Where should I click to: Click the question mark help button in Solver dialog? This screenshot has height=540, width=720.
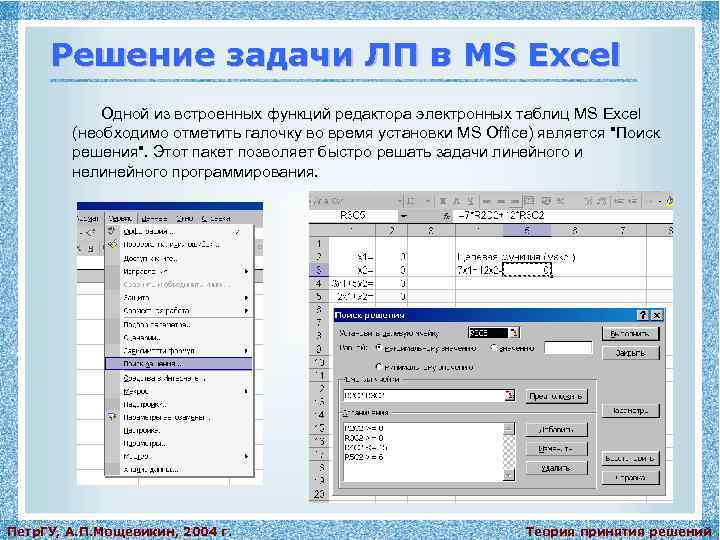(x=642, y=315)
